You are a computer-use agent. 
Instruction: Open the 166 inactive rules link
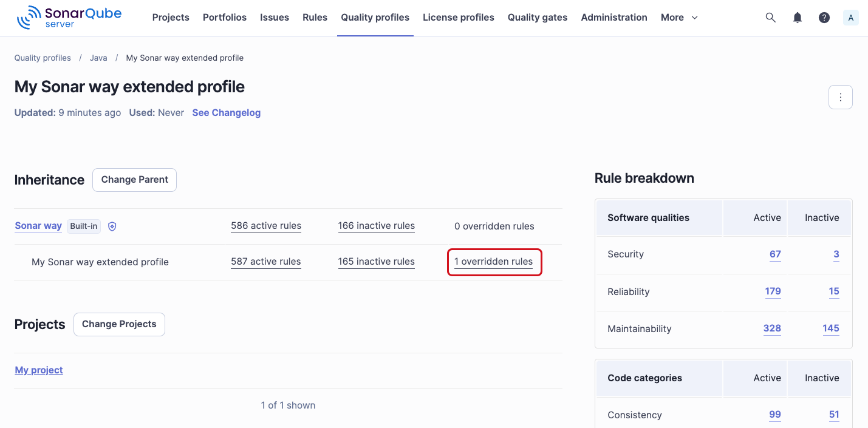[377, 226]
